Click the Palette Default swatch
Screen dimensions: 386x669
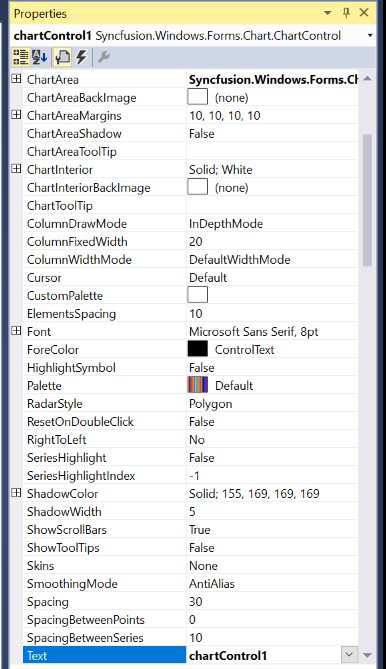coord(197,385)
